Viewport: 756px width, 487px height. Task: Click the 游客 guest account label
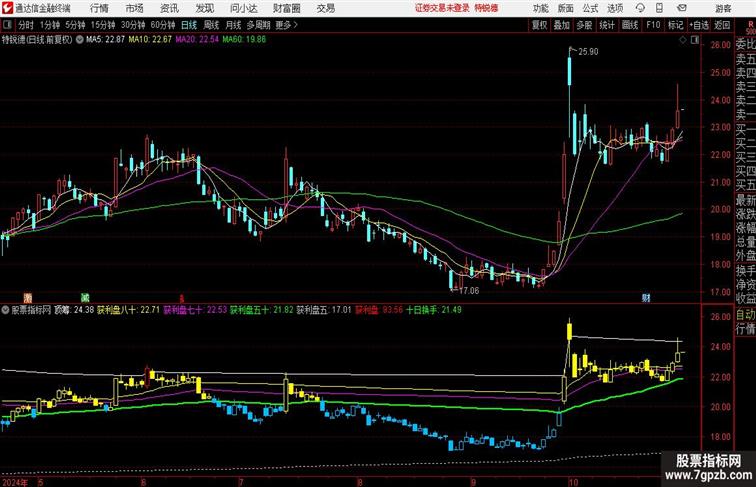[723, 8]
